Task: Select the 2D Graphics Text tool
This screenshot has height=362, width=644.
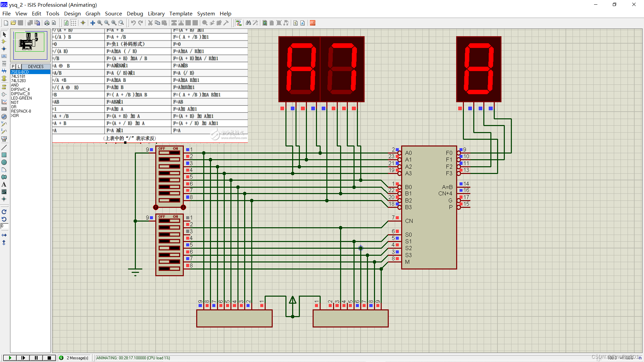Action: point(4,184)
